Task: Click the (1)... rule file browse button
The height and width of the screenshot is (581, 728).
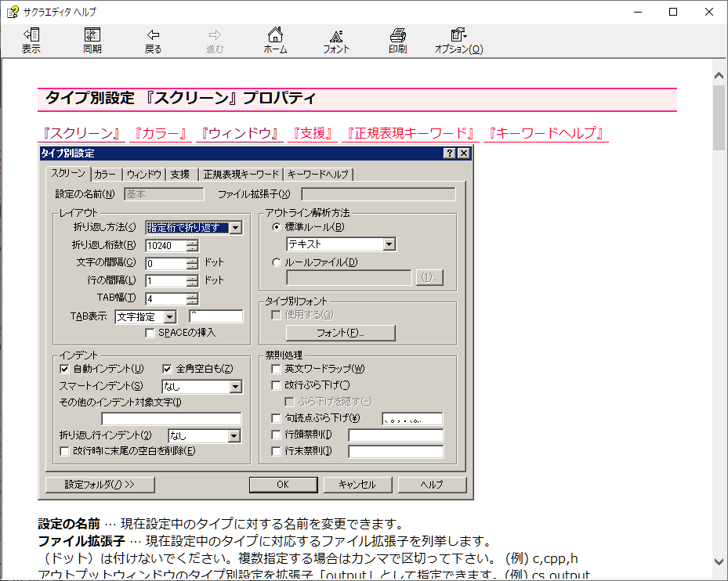Action: 429,277
